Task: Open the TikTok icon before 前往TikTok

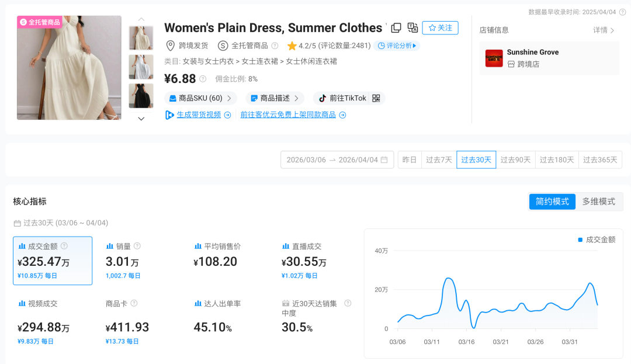Action: [323, 98]
